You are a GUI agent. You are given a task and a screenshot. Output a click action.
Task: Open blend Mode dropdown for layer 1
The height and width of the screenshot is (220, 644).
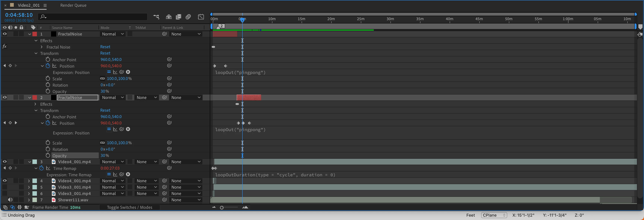pyautogui.click(x=113, y=34)
